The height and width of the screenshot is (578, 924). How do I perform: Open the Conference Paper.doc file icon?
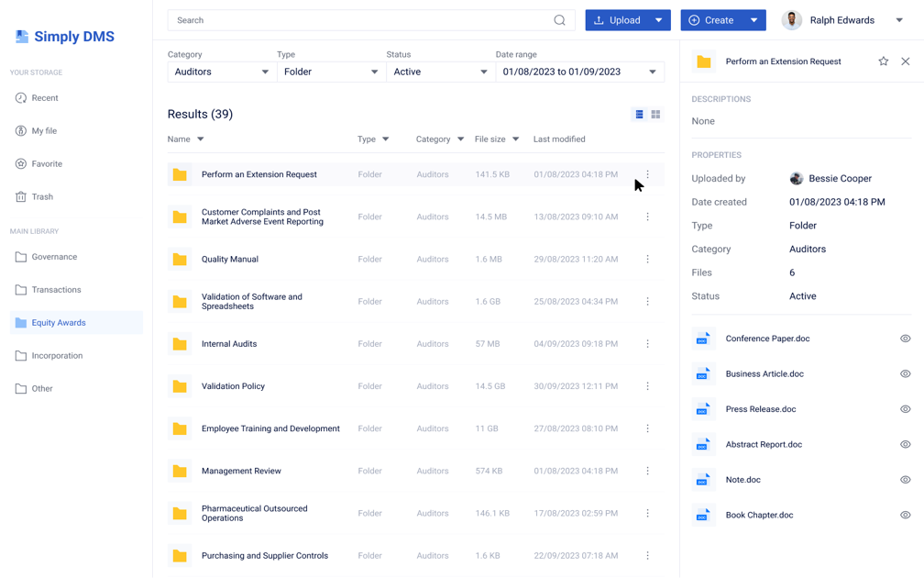pyautogui.click(x=703, y=339)
